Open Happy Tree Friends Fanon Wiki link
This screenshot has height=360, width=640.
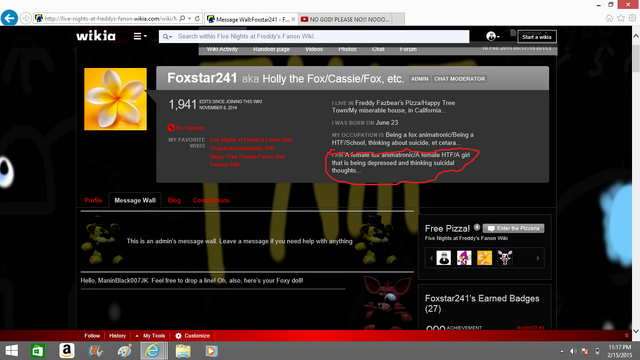tap(247, 157)
